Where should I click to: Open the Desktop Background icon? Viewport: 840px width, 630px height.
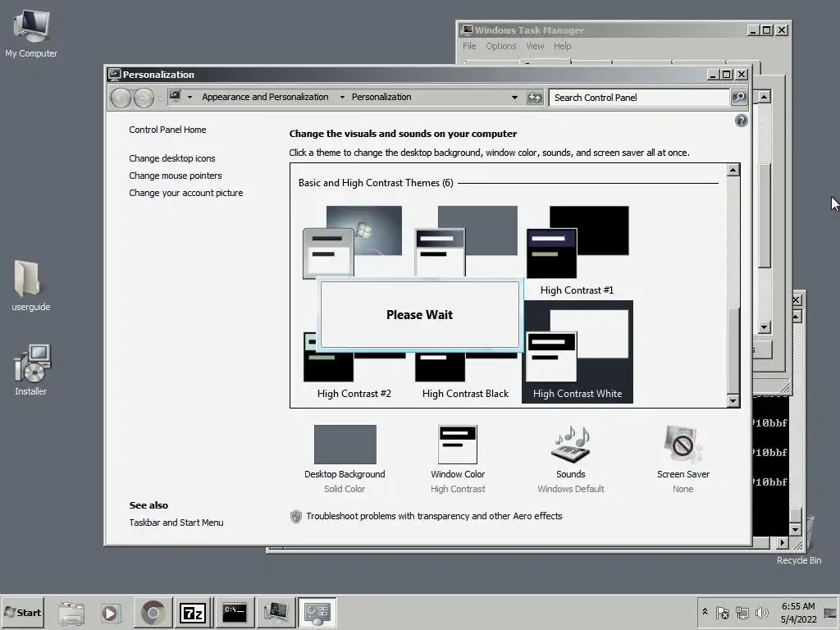(345, 445)
